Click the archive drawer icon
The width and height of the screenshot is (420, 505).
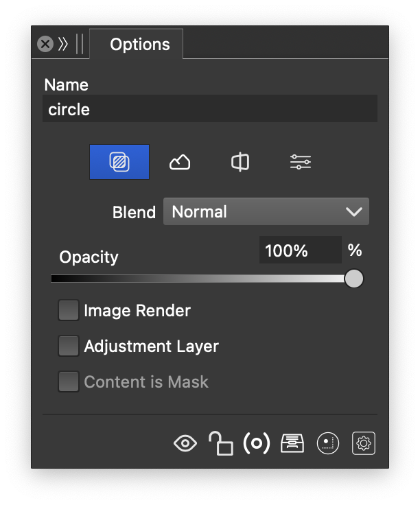pos(292,443)
